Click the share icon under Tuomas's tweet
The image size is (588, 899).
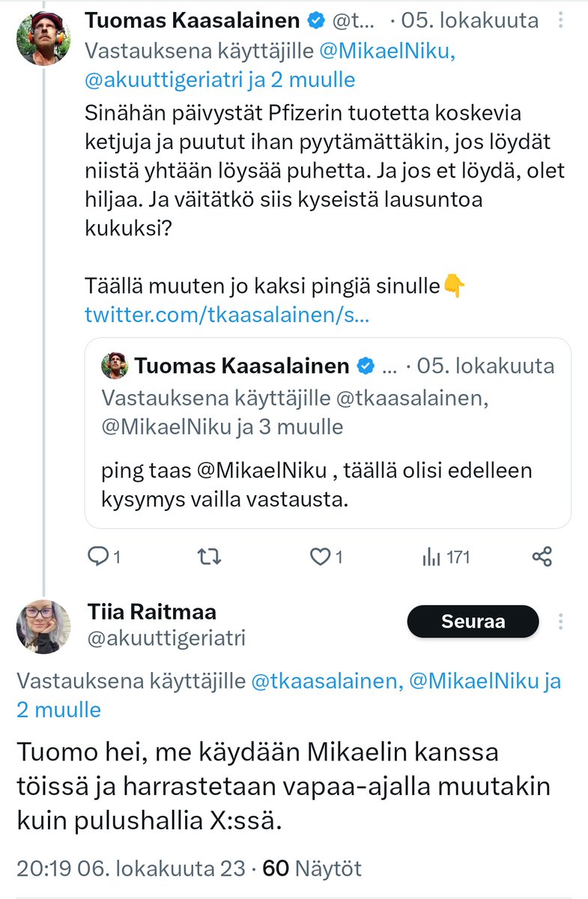pyautogui.click(x=542, y=556)
